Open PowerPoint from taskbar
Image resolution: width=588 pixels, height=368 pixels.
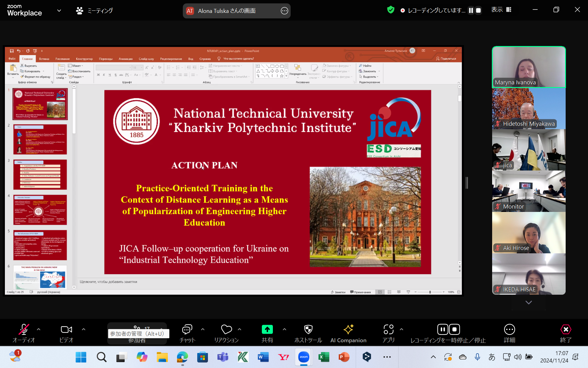pos(344,357)
